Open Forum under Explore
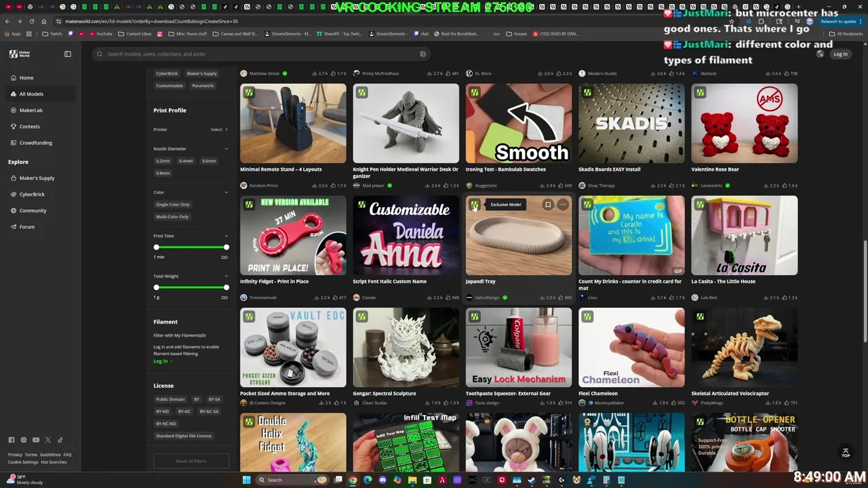This screenshot has height=488, width=868. point(41,227)
